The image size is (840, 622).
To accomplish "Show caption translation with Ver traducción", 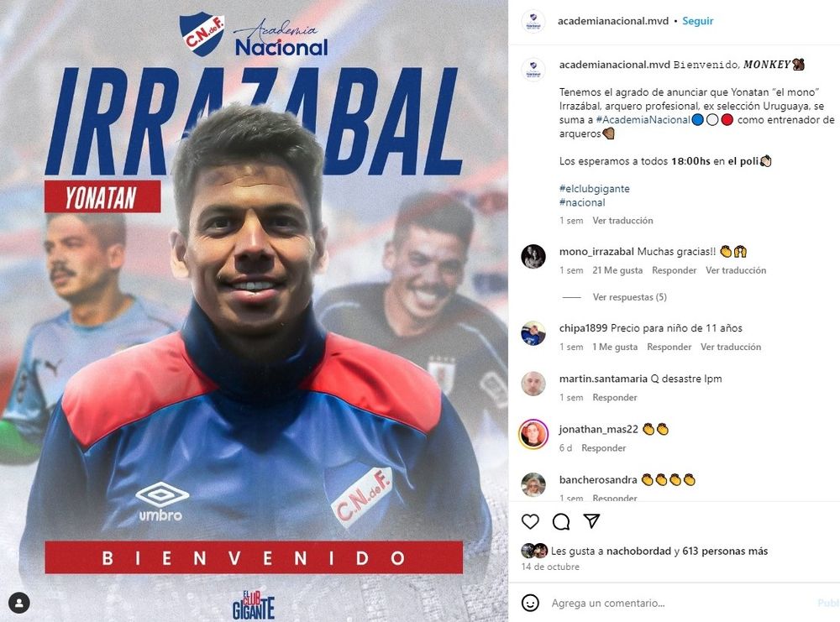I will pyautogui.click(x=622, y=221).
